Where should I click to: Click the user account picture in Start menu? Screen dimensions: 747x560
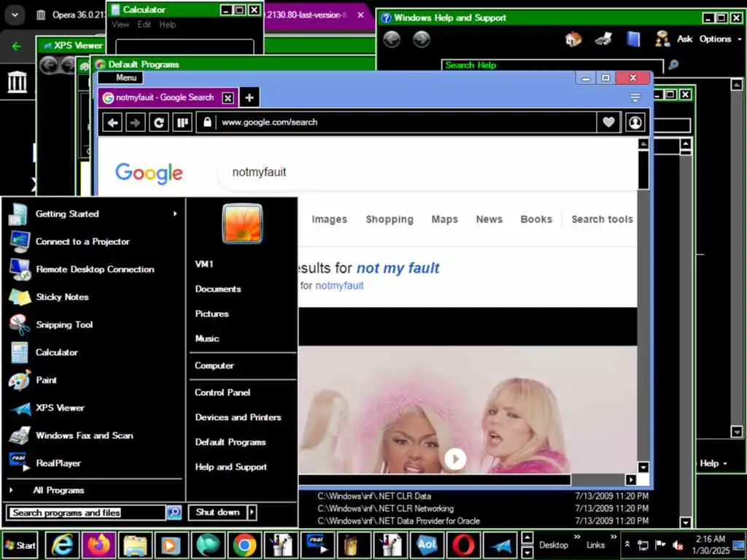(242, 223)
